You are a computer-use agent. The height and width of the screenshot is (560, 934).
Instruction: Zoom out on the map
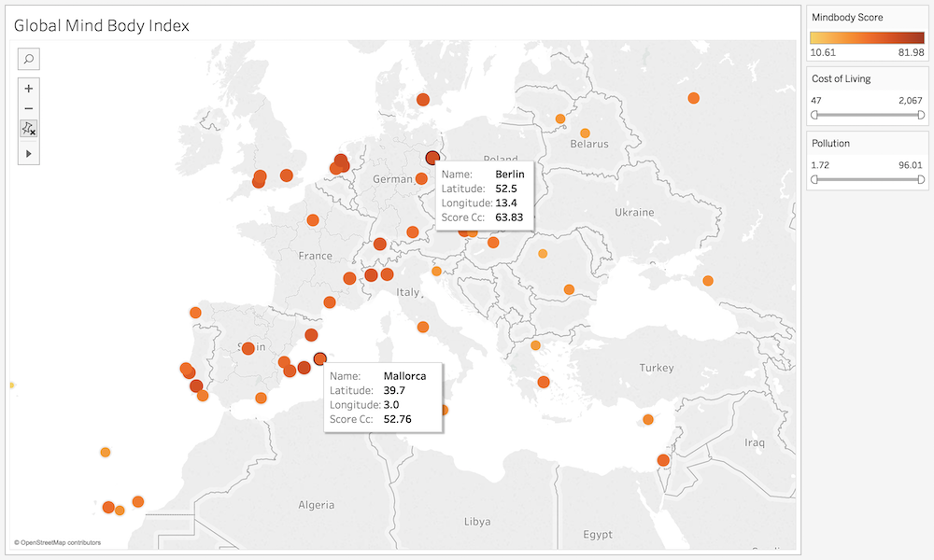pyautogui.click(x=29, y=108)
